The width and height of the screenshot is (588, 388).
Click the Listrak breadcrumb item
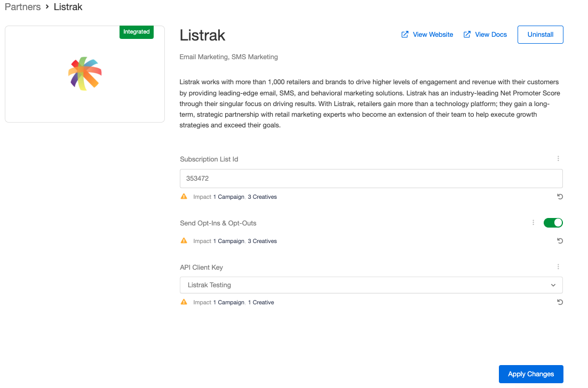(68, 7)
